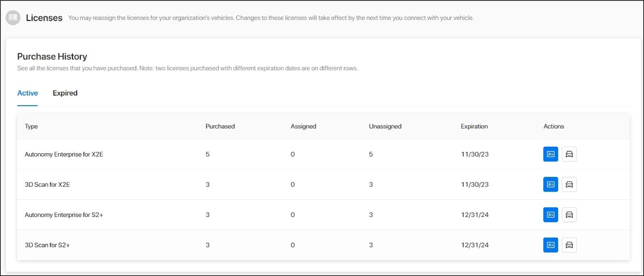Click the Unassigned column header
The height and width of the screenshot is (276, 644).
385,126
